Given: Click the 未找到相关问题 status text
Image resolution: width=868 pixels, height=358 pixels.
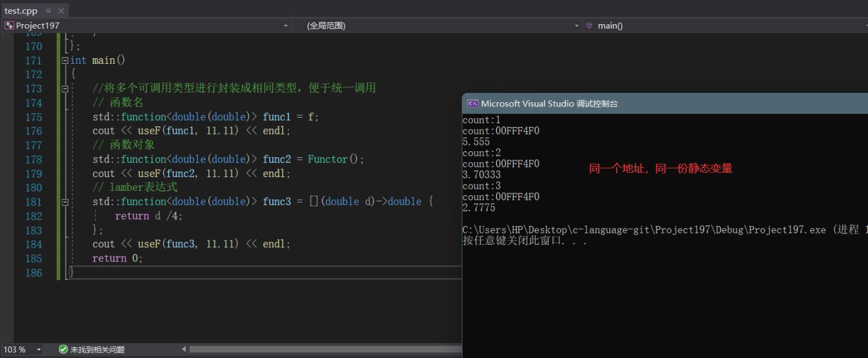Looking at the screenshot, I should (97, 350).
